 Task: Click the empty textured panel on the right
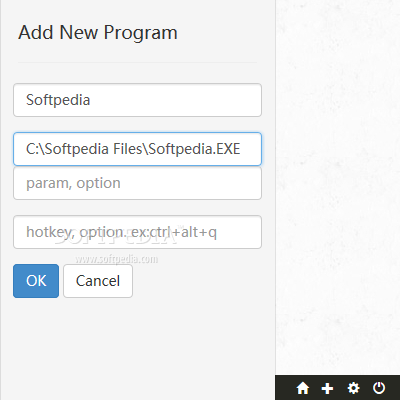338,187
